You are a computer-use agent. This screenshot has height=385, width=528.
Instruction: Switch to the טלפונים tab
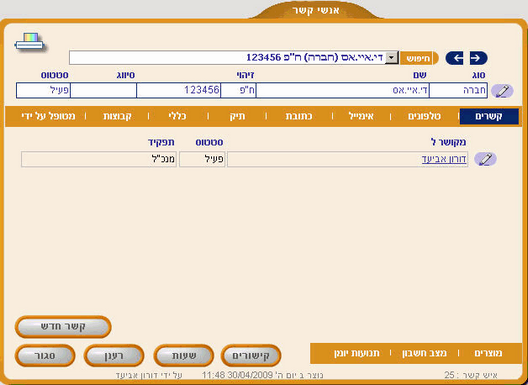pyautogui.click(x=424, y=117)
